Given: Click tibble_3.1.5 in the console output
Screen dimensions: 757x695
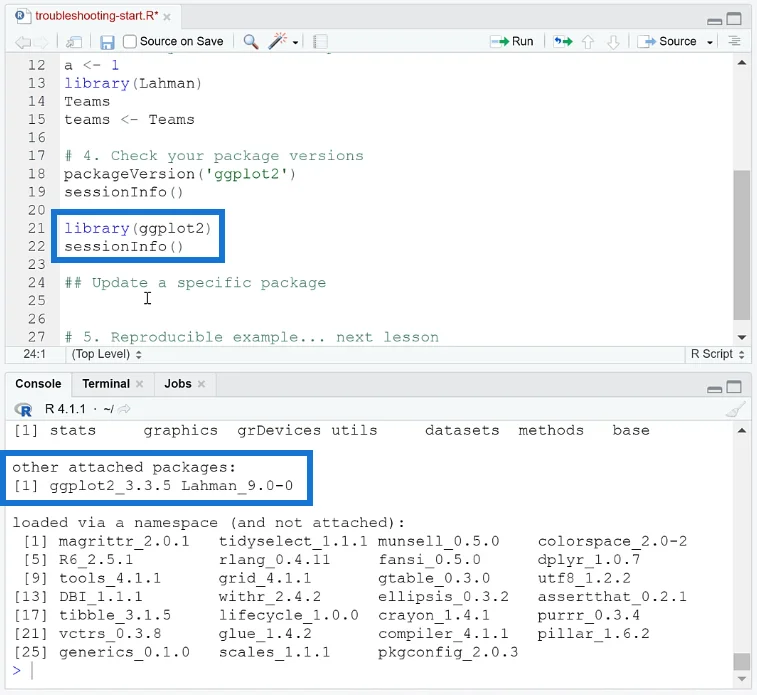Looking at the screenshot, I should pos(114,615).
